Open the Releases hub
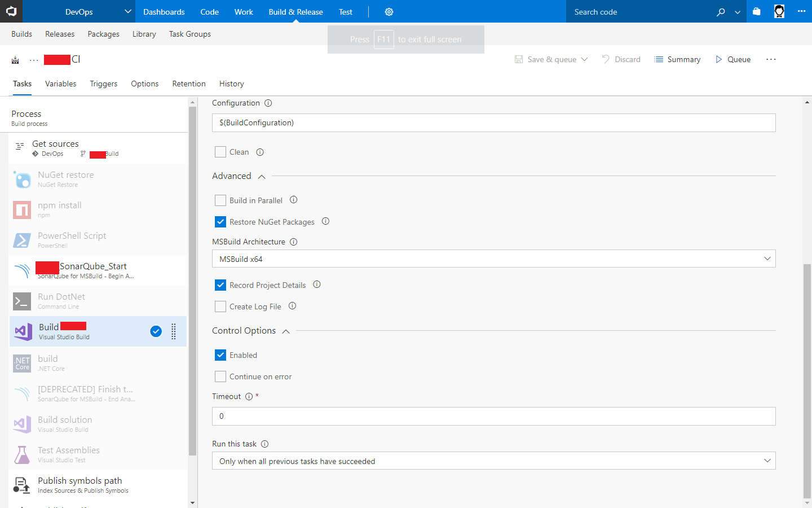812x508 pixels. (x=60, y=34)
